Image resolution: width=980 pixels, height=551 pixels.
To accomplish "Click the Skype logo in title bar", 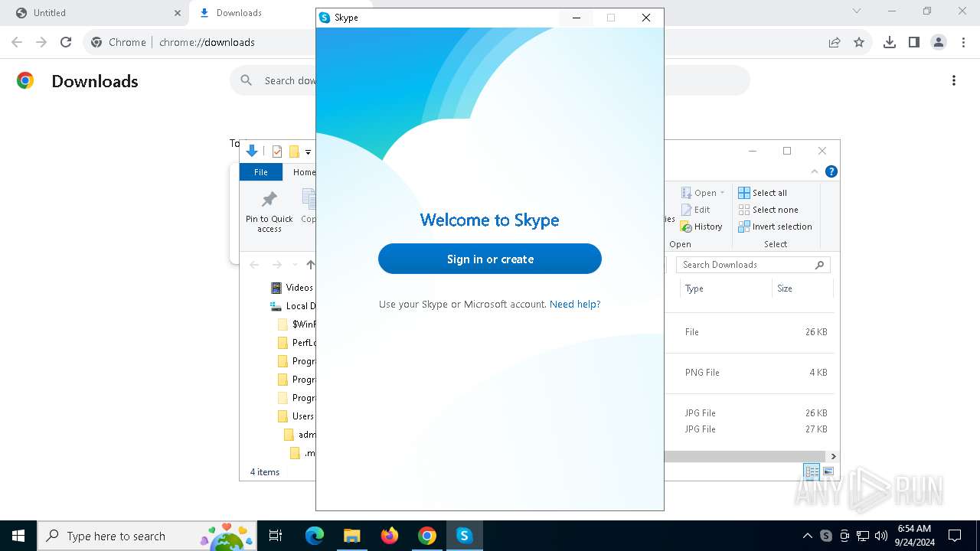I will [325, 18].
